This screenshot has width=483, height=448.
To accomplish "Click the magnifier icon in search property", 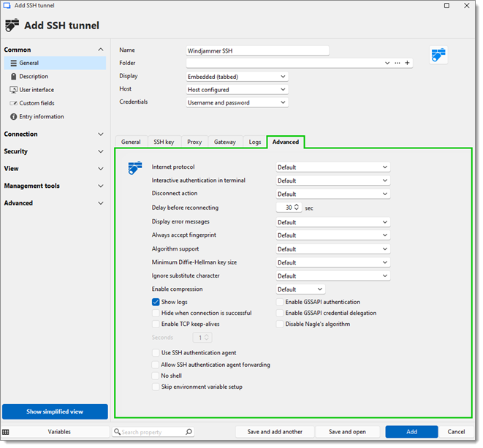I will tap(189, 432).
